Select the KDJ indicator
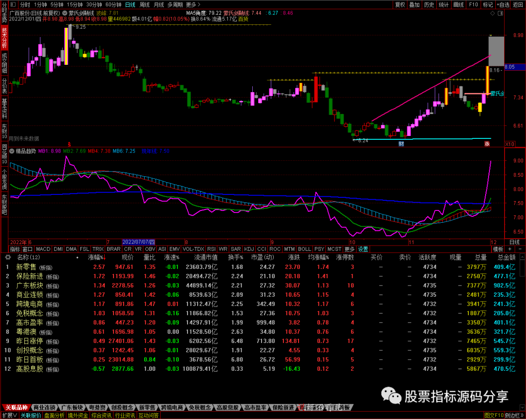526x420 pixels. point(249,249)
